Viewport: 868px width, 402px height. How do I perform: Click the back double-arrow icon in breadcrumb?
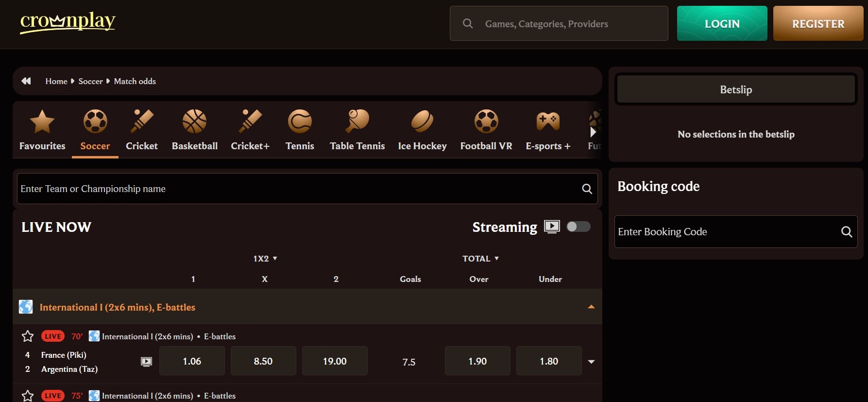click(26, 81)
